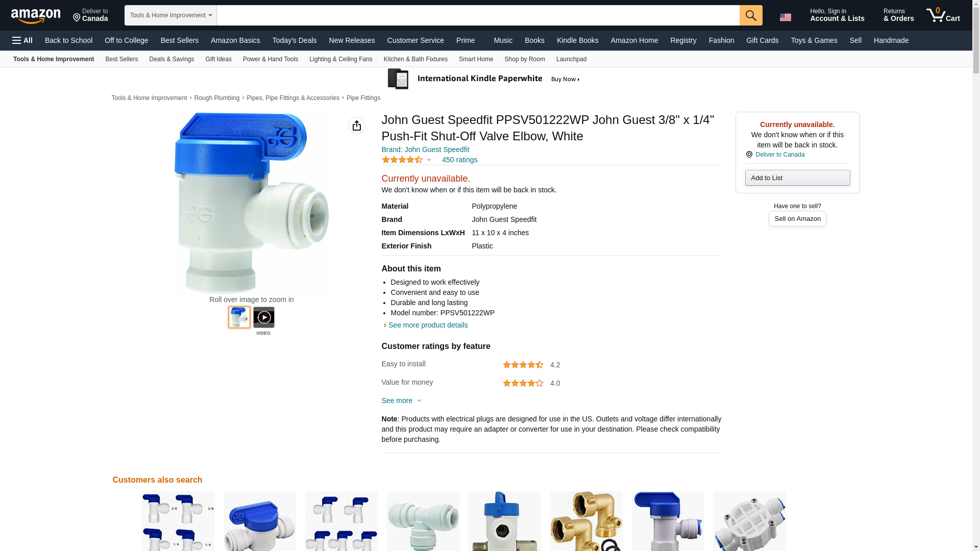Viewport: 980px width, 551px height.
Task: Click the search text field
Action: pyautogui.click(x=478, y=15)
